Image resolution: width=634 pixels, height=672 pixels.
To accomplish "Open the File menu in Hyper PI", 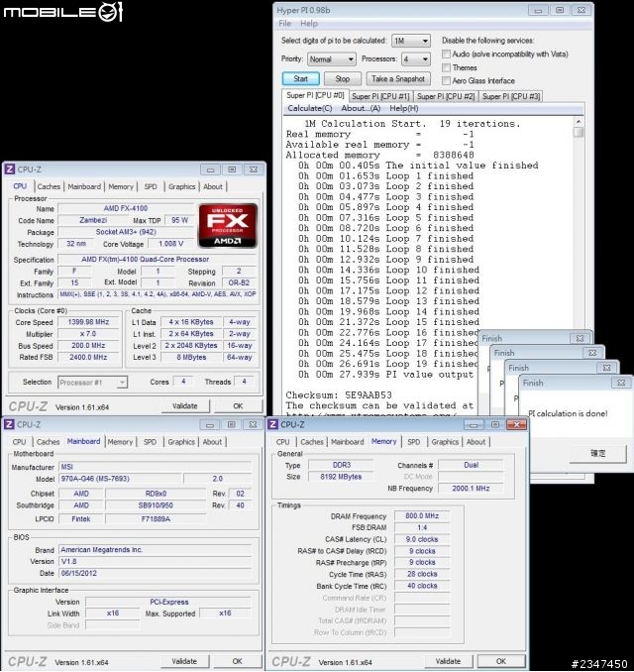I will 285,24.
